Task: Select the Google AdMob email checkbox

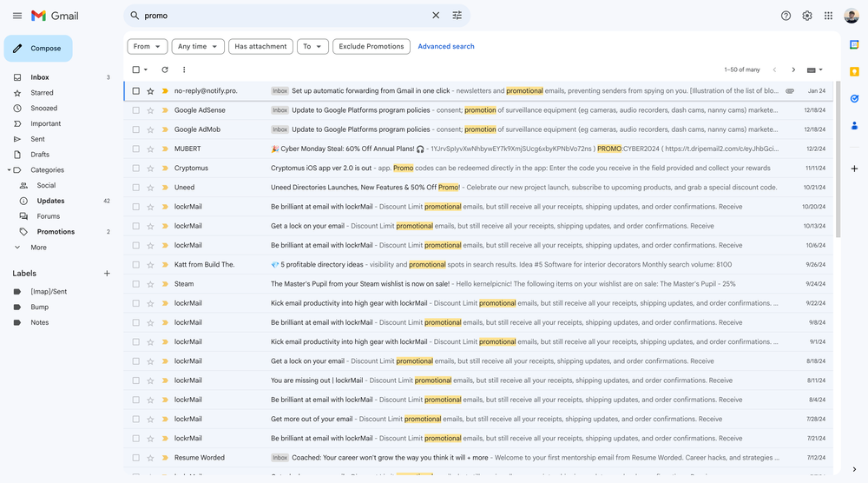Action: pyautogui.click(x=135, y=129)
